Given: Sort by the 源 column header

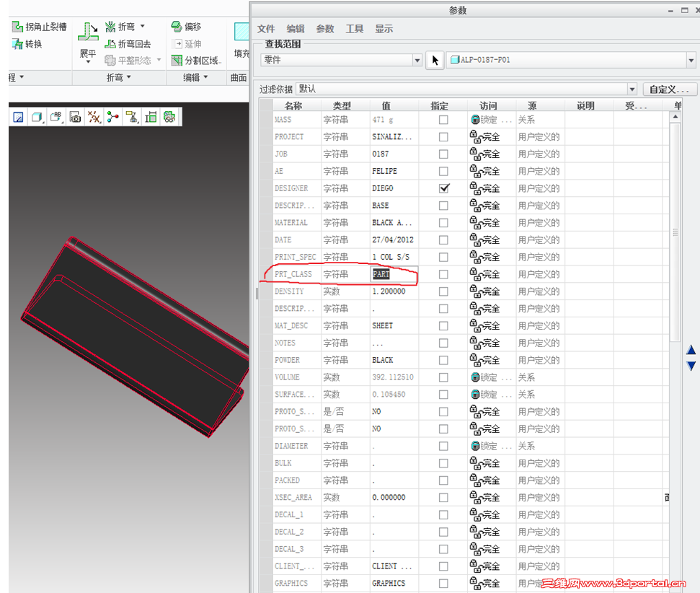Looking at the screenshot, I should [532, 106].
